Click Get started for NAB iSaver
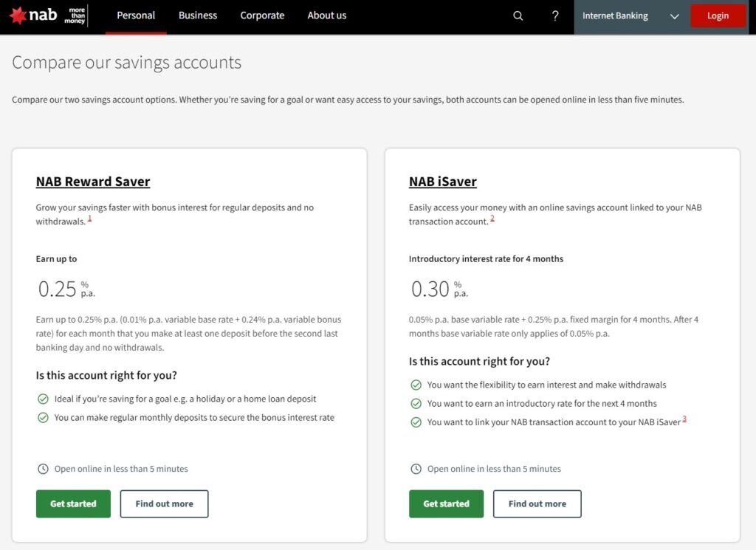This screenshot has height=550, width=756. pyautogui.click(x=446, y=503)
